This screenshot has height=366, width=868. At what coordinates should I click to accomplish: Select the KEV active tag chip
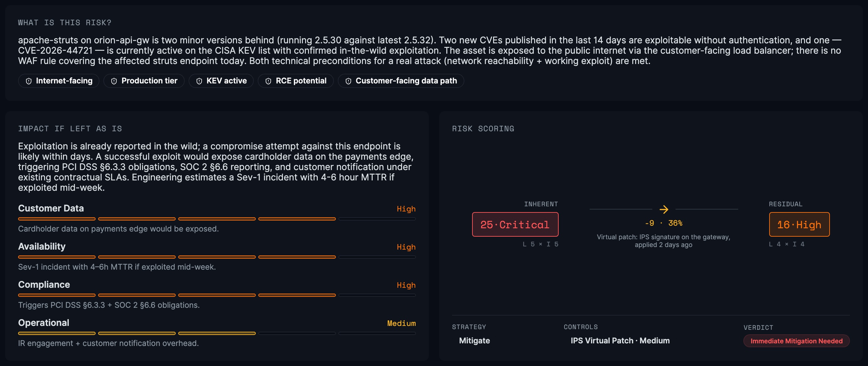(221, 81)
